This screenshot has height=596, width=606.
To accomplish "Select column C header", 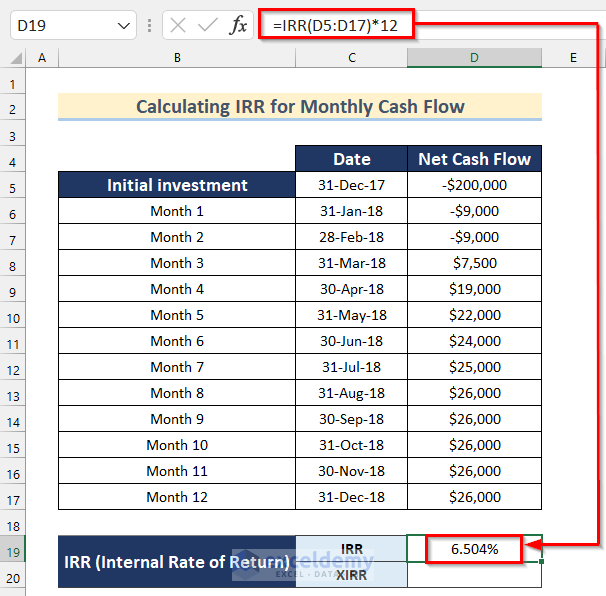I will click(x=351, y=58).
